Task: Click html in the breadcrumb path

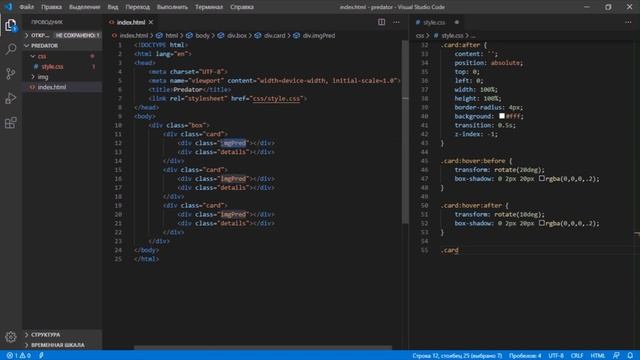Action: point(172,36)
